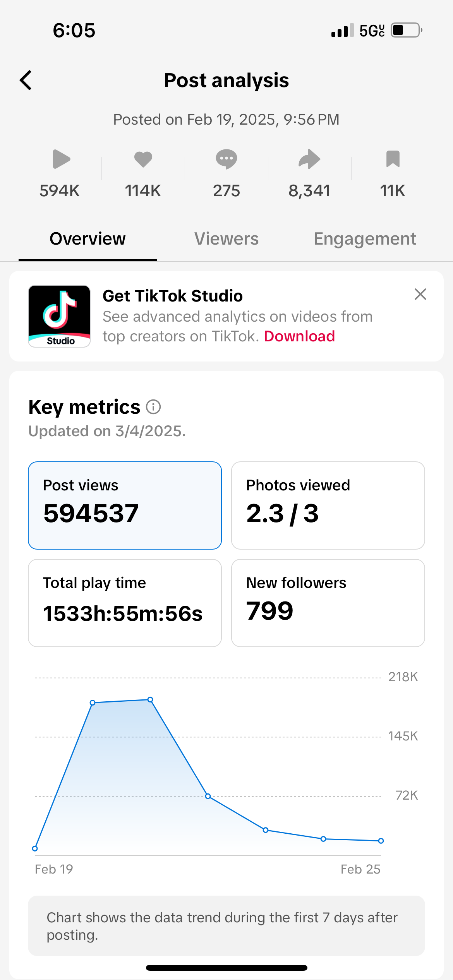
Task: Dismiss the Get TikTok Studio banner
Action: point(420,295)
